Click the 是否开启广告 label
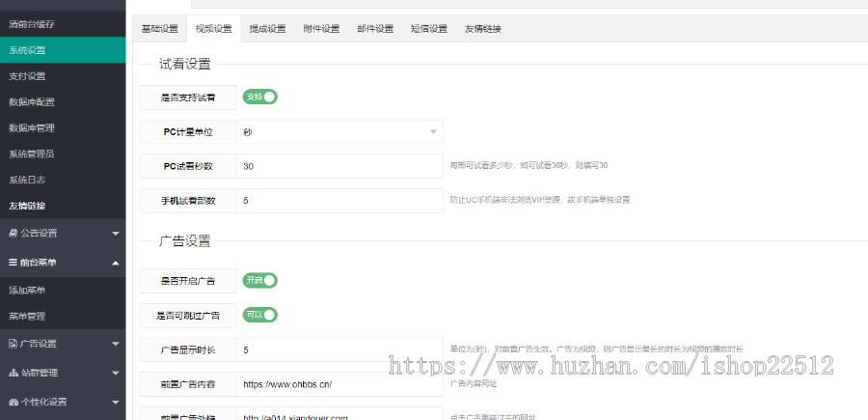This screenshot has width=868, height=420. coord(188,281)
